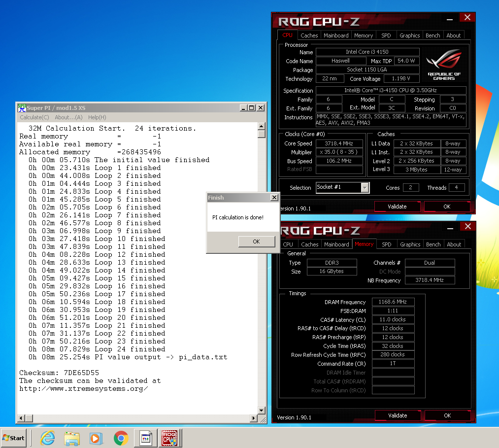499x448 pixels.
Task: Click the Loop 24 finished line
Action: click(x=97, y=349)
